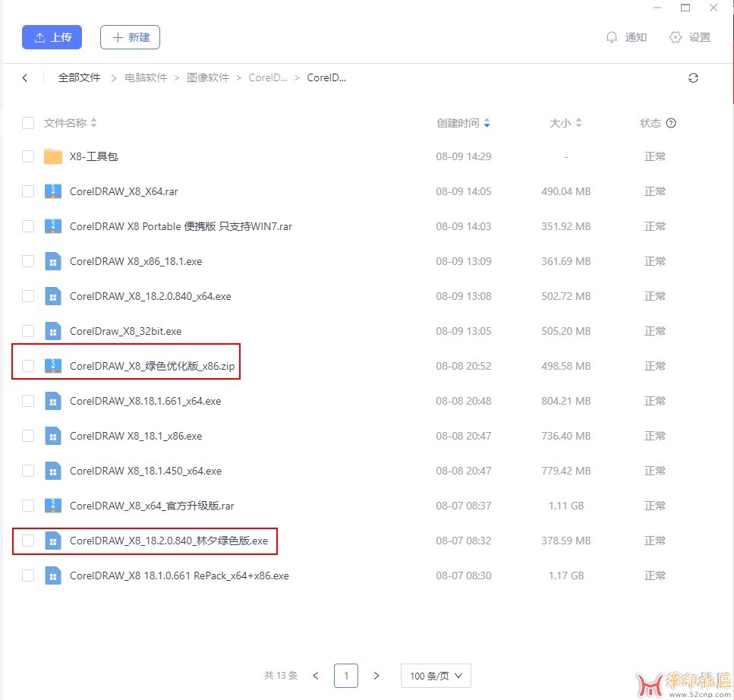Image resolution: width=734 pixels, height=700 pixels.
Task: Click the exe icon of 林夕绿色版.exe
Action: 53,541
